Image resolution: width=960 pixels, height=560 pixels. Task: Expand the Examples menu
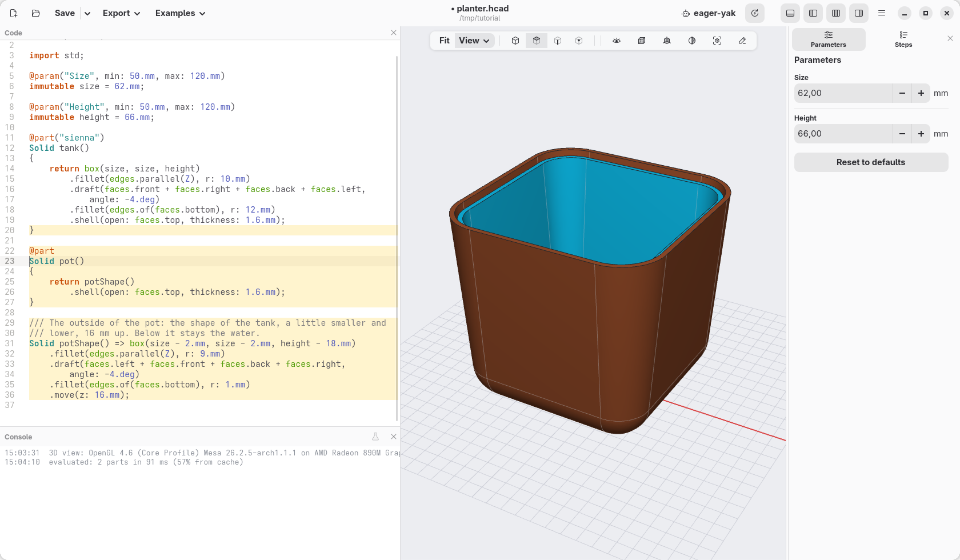tap(181, 13)
